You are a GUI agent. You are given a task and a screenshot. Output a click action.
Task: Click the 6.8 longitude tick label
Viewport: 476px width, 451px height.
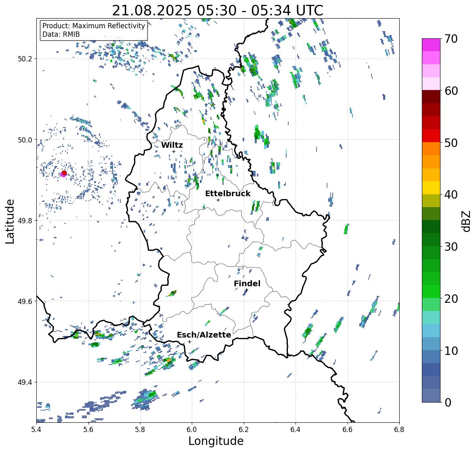click(399, 430)
